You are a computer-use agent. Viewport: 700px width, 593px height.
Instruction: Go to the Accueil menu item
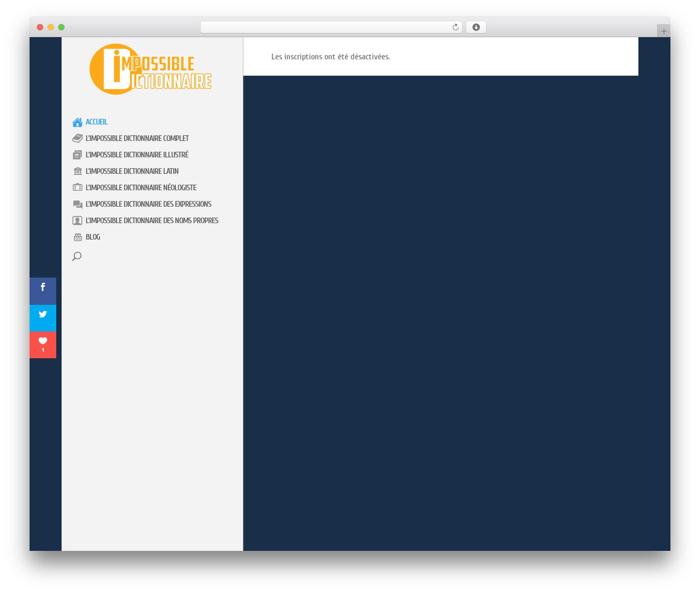tap(97, 122)
